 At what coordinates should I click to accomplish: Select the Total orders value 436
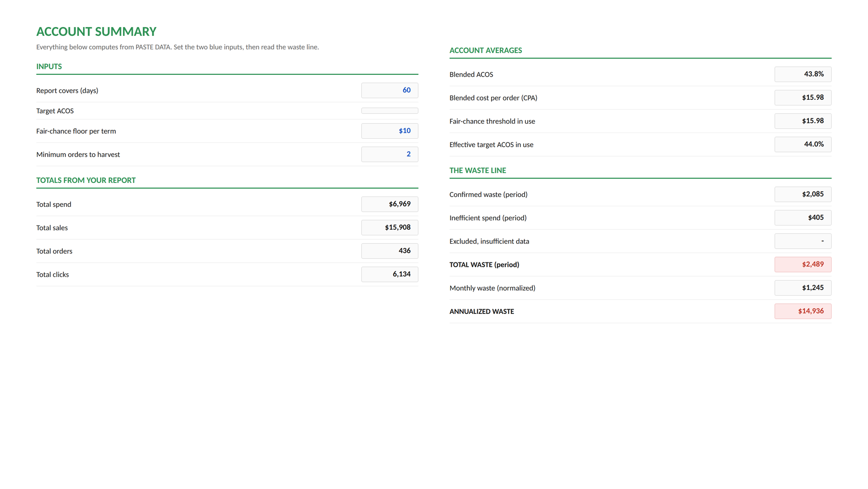389,251
